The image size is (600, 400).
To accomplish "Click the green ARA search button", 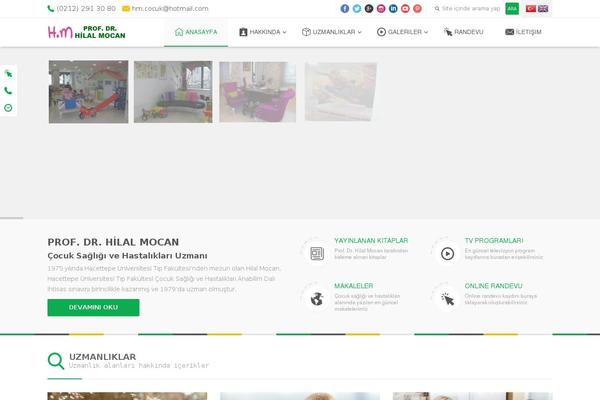I will pos(512,8).
